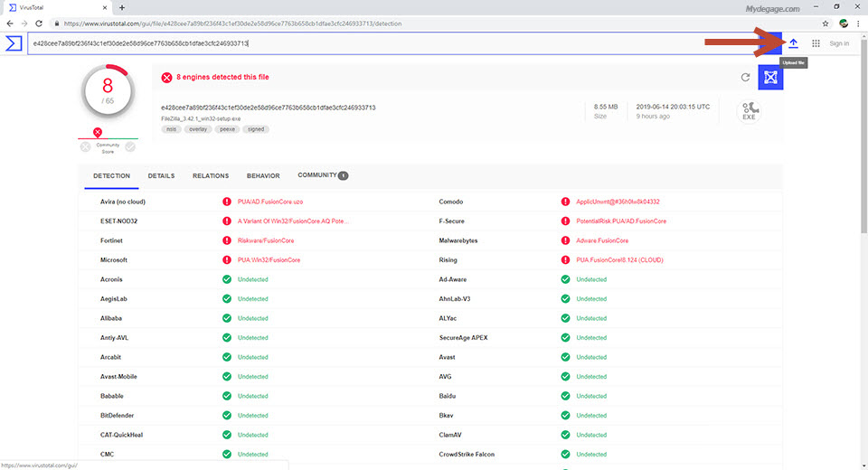Reload the page with browser refresh
This screenshot has height=470, width=868.
point(39,23)
